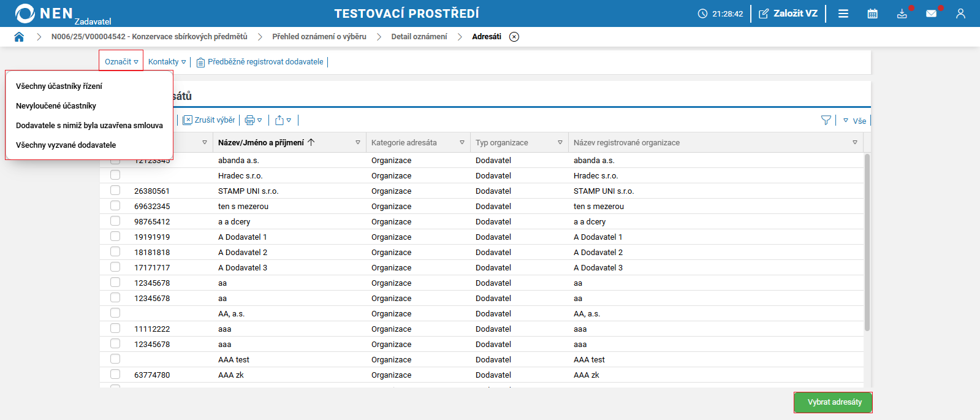This screenshot has width=980, height=420.
Task: Check the row for Hradec s.r.o.
Action: point(115,175)
